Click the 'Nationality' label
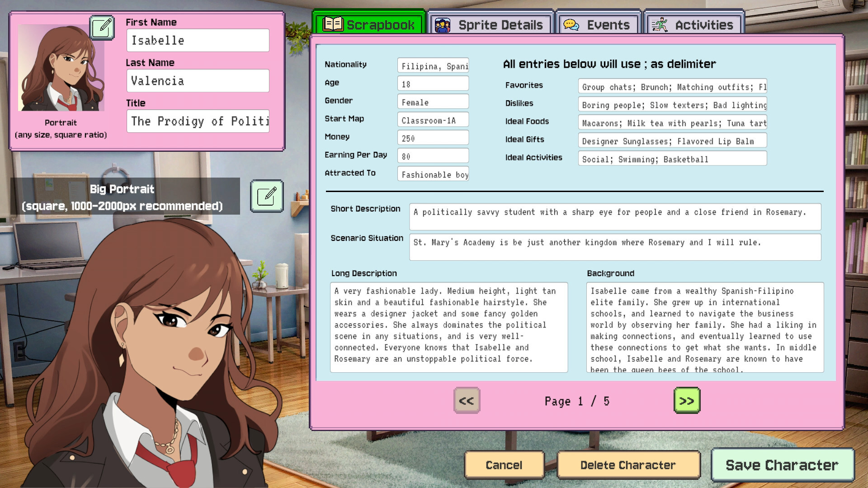Image resolution: width=868 pixels, height=488 pixels. [345, 64]
